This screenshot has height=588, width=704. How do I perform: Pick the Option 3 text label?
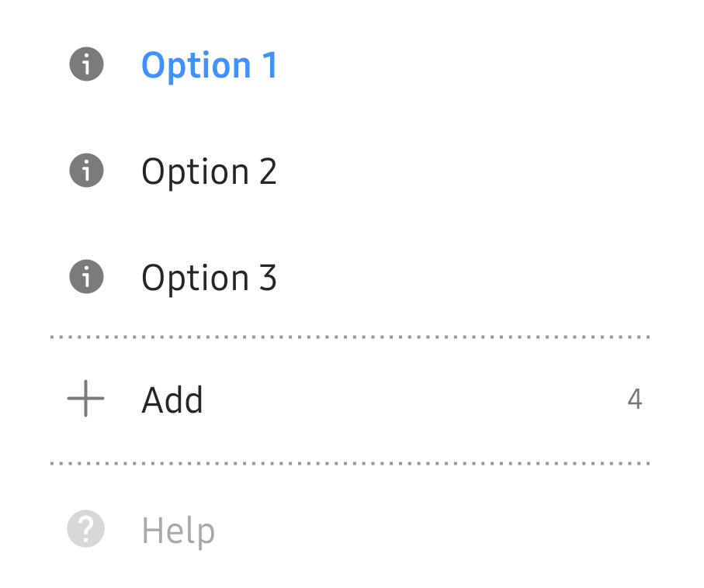pos(209,278)
